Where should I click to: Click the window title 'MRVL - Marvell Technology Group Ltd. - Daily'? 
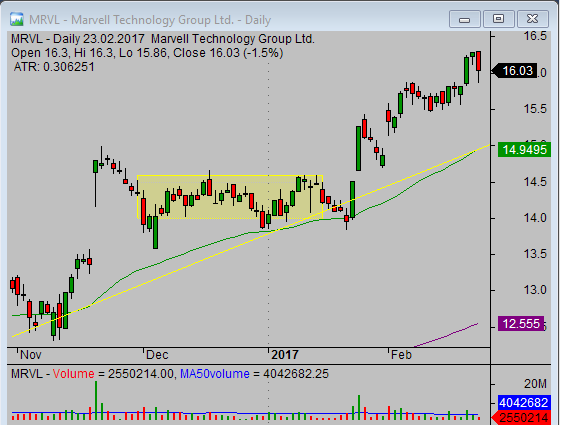coord(150,20)
